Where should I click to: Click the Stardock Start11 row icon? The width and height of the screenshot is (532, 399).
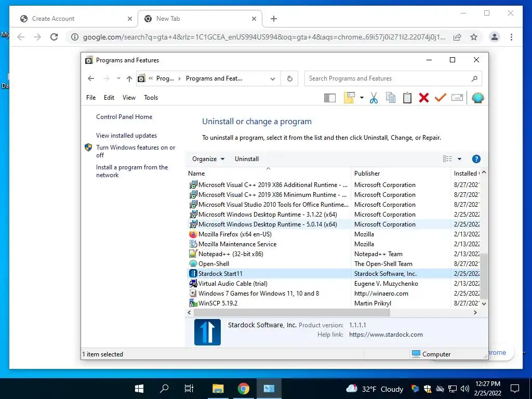(193, 273)
